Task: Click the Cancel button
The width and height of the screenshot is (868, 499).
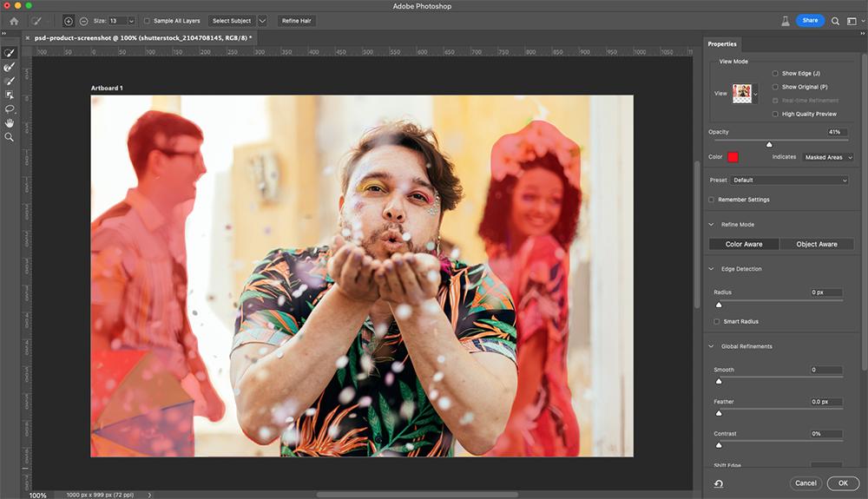Action: coord(806,483)
